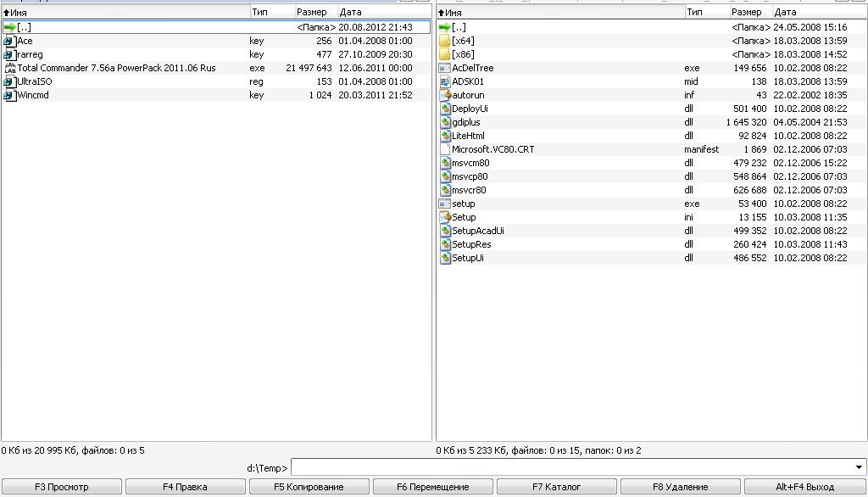Select the AcDelTree file name
The width and height of the screenshot is (868, 497).
tap(472, 68)
